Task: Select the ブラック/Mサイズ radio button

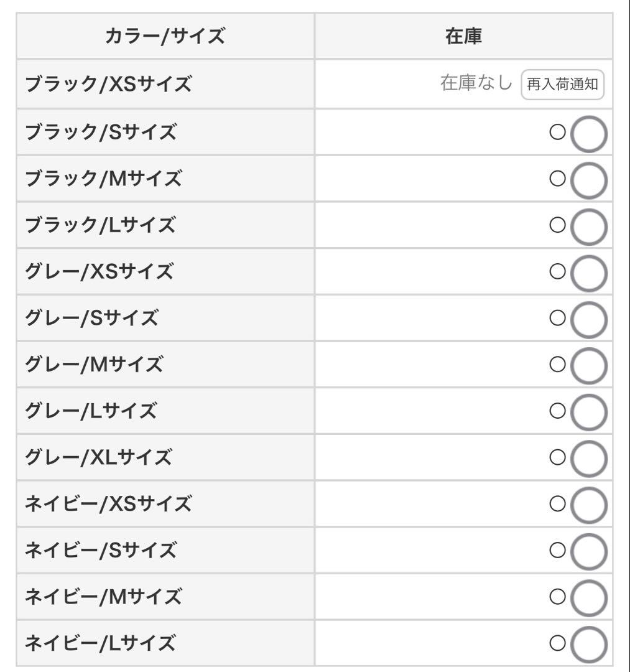Action: [588, 180]
